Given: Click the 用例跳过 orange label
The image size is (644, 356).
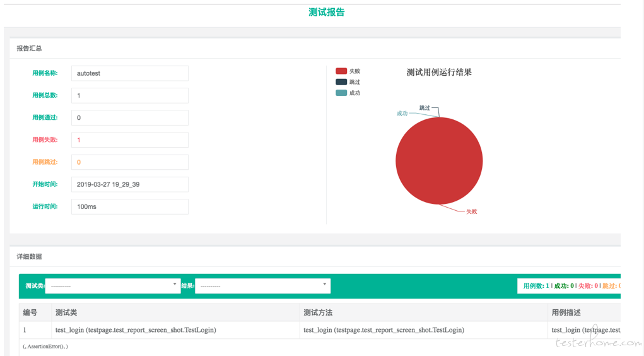Looking at the screenshot, I should pyautogui.click(x=45, y=162).
